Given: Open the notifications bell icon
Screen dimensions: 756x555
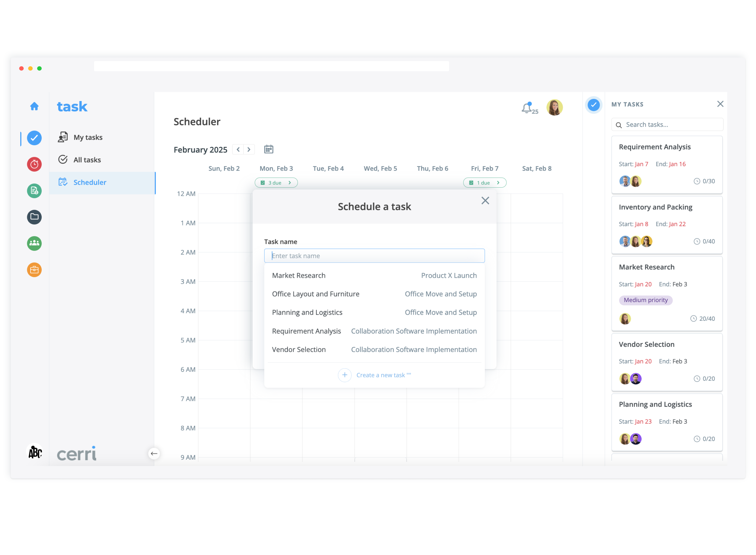Looking at the screenshot, I should pos(527,108).
